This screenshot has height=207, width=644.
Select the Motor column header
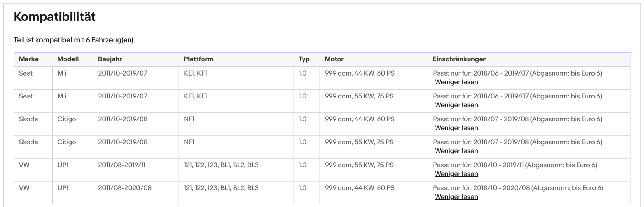[x=334, y=59]
